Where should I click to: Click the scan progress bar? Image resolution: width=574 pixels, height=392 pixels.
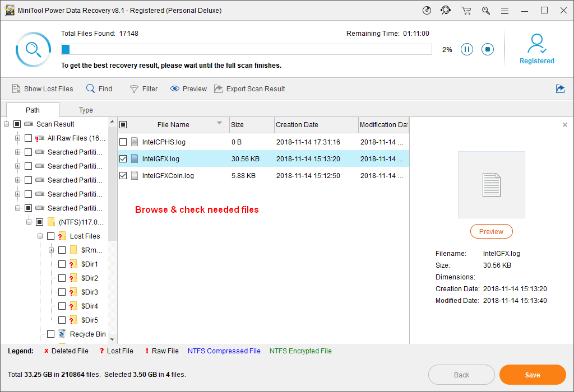[x=247, y=49]
